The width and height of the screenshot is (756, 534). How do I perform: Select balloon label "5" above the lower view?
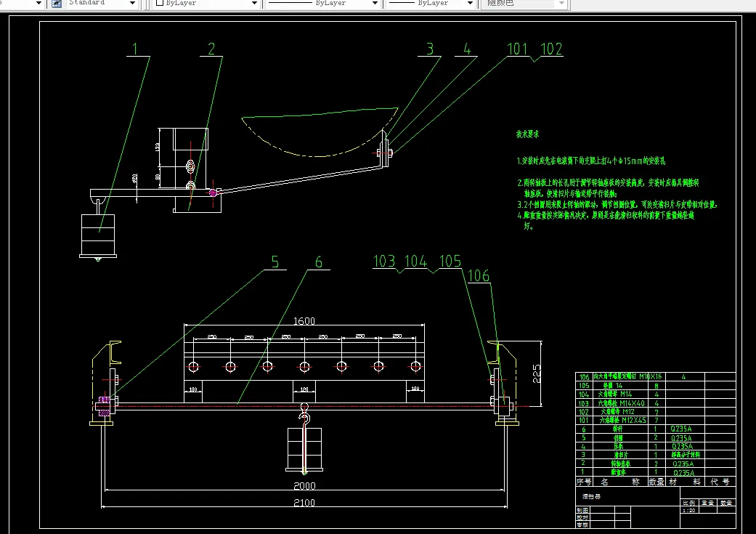tap(275, 262)
